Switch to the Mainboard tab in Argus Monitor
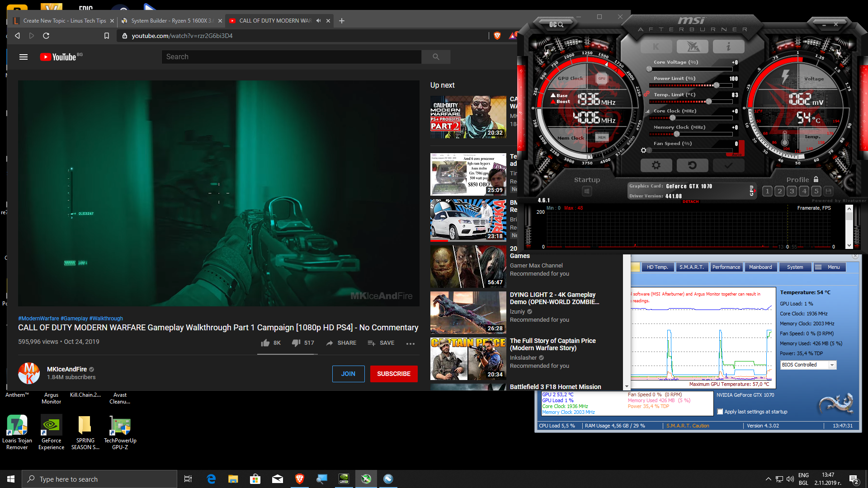 tap(760, 267)
